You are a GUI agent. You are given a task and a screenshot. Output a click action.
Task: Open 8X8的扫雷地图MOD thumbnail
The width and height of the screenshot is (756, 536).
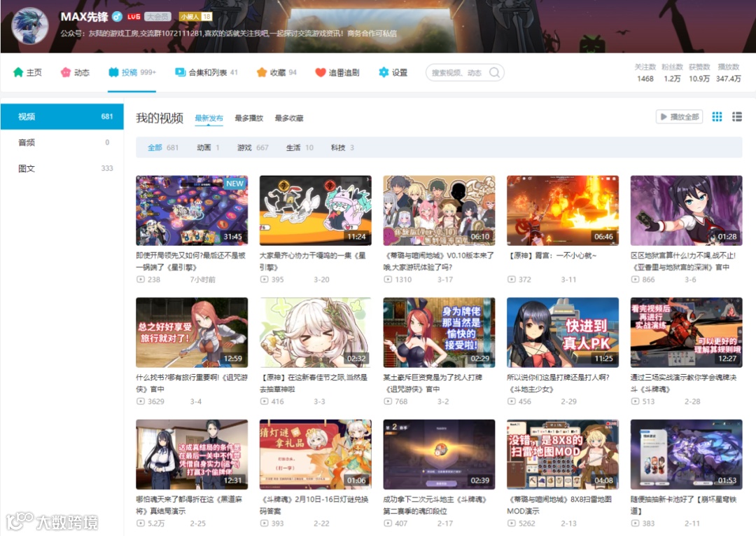[x=563, y=455]
